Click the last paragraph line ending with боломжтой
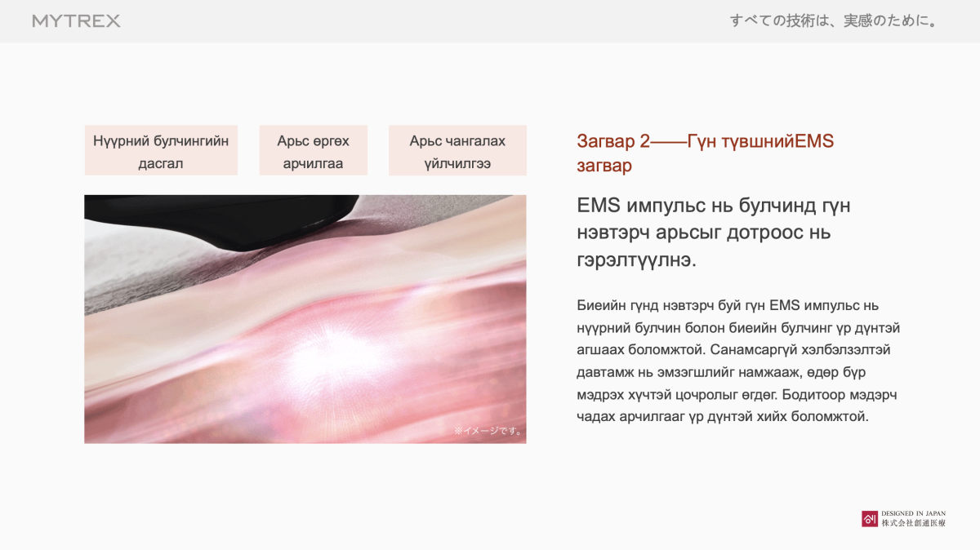 click(720, 417)
